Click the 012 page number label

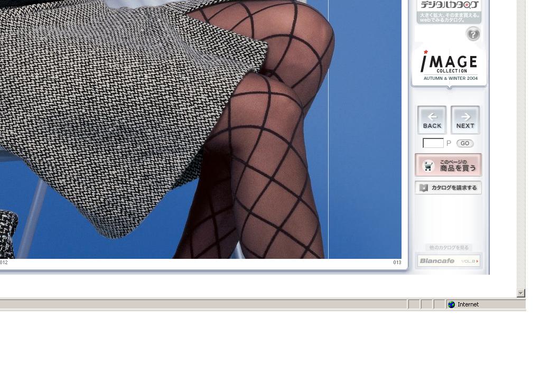[4, 263]
